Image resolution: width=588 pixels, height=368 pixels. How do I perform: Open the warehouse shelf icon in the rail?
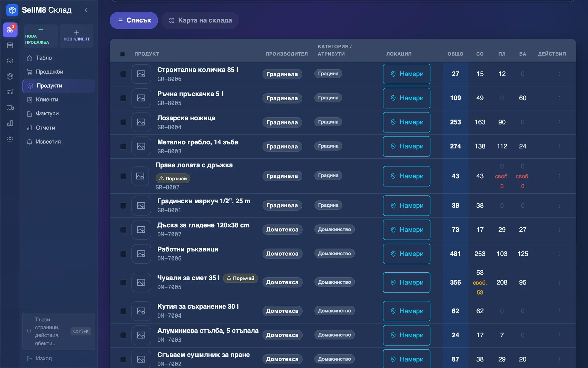tap(10, 92)
